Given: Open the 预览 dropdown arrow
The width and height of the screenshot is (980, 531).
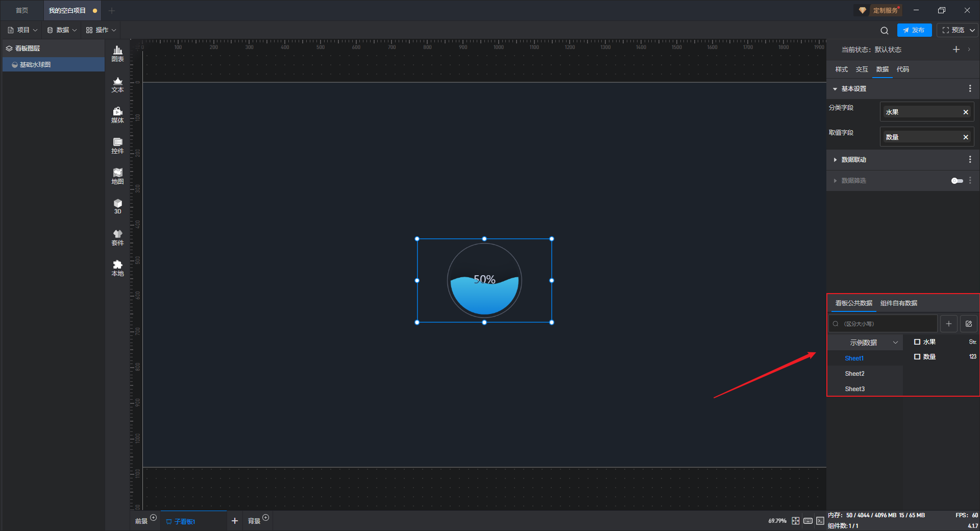Looking at the screenshot, I should pyautogui.click(x=972, y=30).
